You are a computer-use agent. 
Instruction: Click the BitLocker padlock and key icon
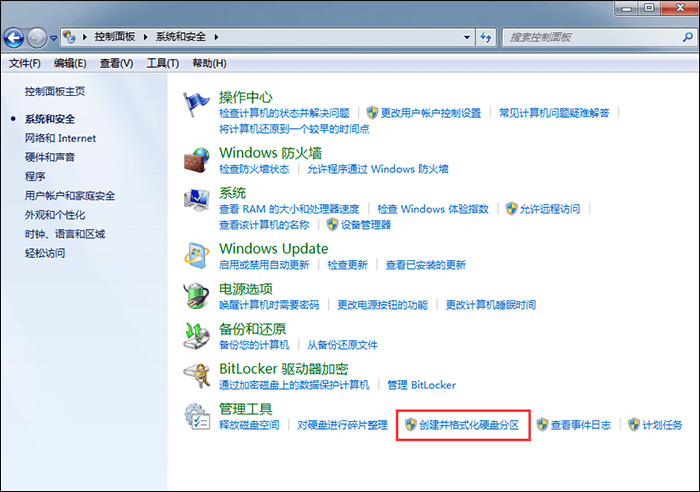tap(196, 375)
